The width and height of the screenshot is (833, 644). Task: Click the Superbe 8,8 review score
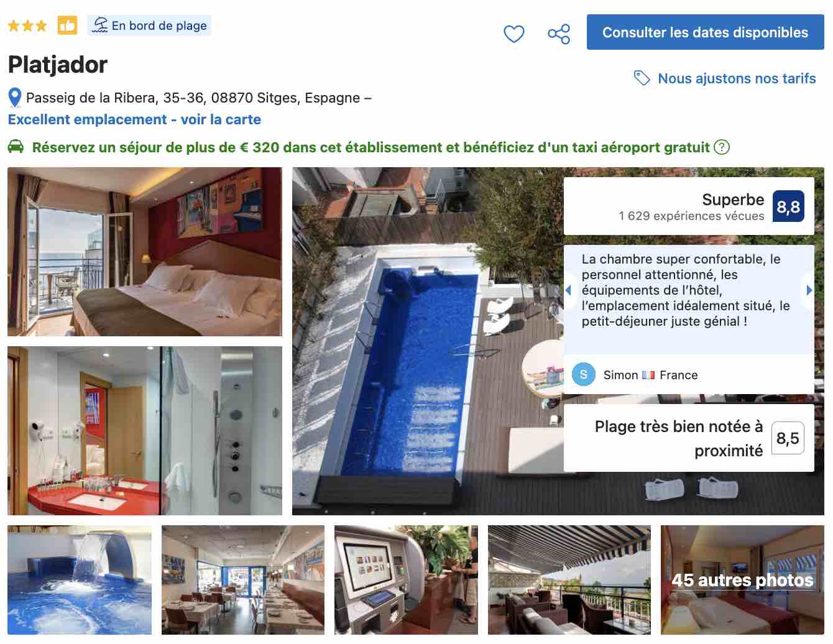[689, 206]
